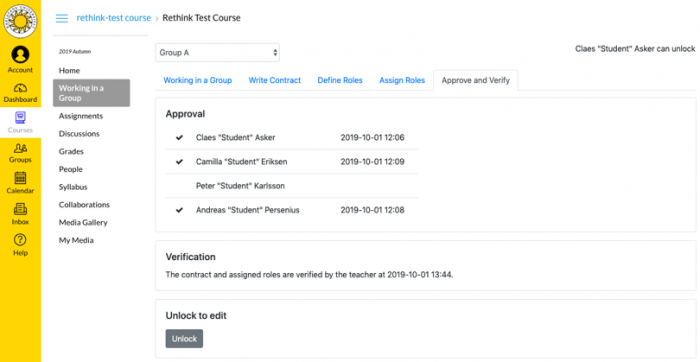Click the checkmark next to Andreas Persenius
The width and height of the screenshot is (700, 362).
click(x=179, y=210)
